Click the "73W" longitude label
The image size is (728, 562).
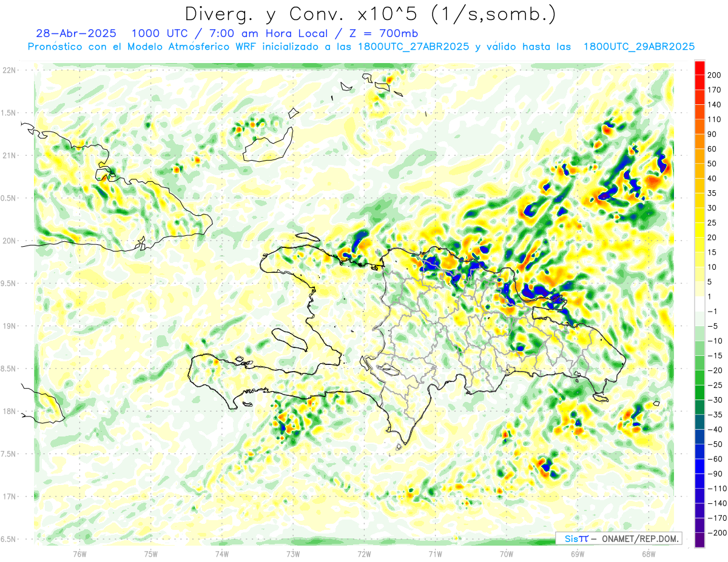(293, 553)
